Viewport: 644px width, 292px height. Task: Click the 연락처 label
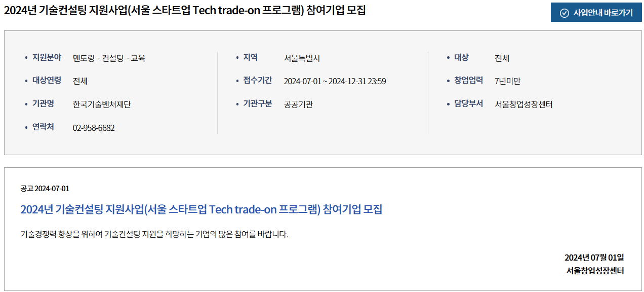pos(43,127)
